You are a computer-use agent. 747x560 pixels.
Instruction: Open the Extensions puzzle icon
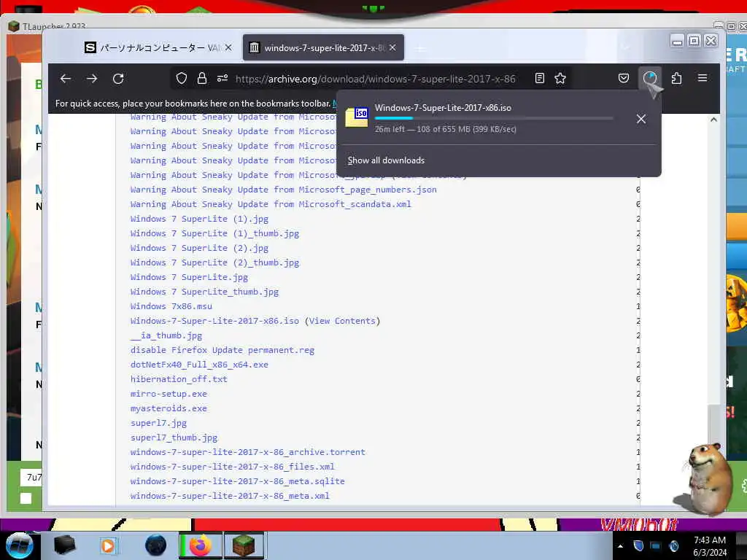pos(676,78)
